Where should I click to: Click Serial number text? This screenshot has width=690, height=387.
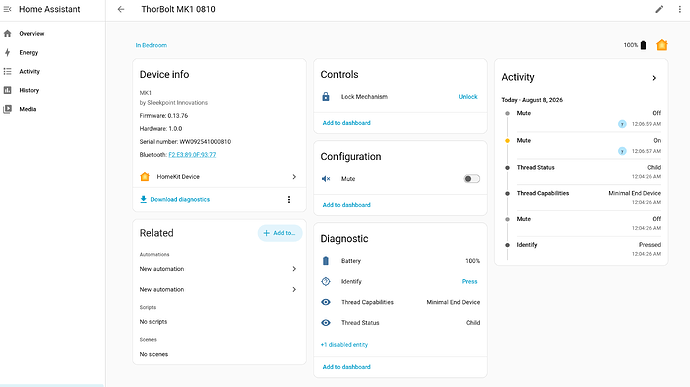click(x=185, y=142)
